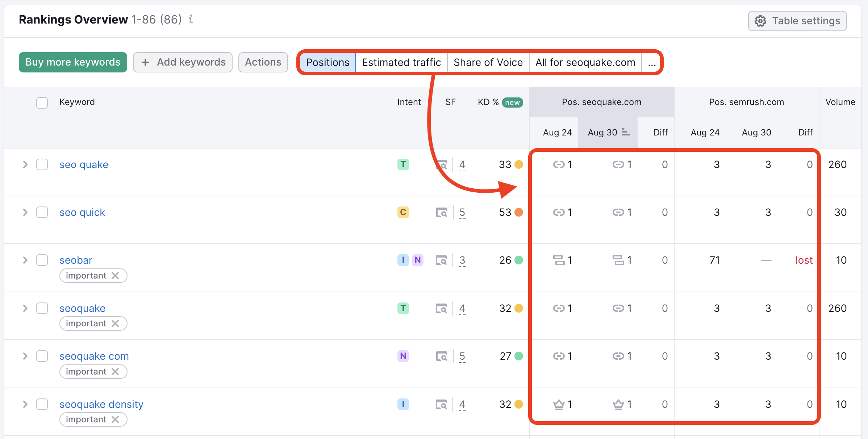Click green KD dot for seobar
Screen dimensions: 868x439
coord(519,260)
